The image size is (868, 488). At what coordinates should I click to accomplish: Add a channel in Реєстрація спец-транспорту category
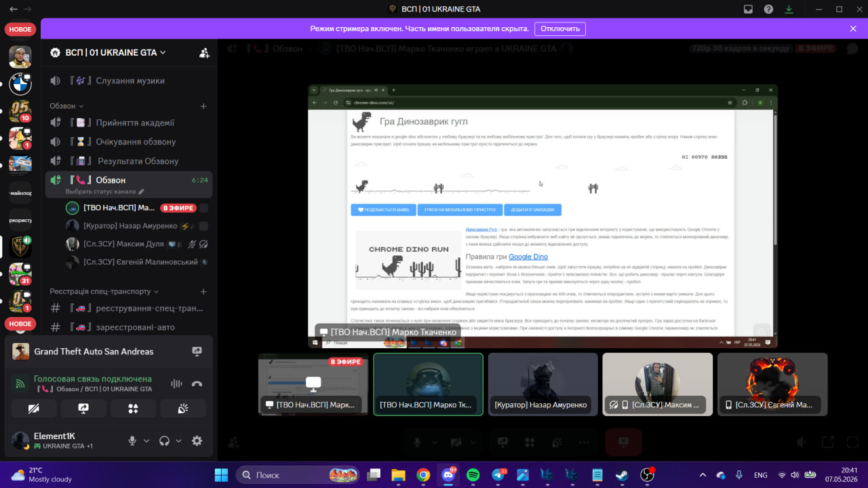[203, 291]
